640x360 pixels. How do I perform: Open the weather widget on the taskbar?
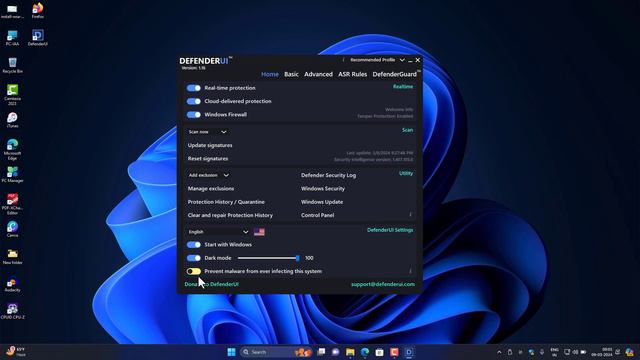coord(16,352)
